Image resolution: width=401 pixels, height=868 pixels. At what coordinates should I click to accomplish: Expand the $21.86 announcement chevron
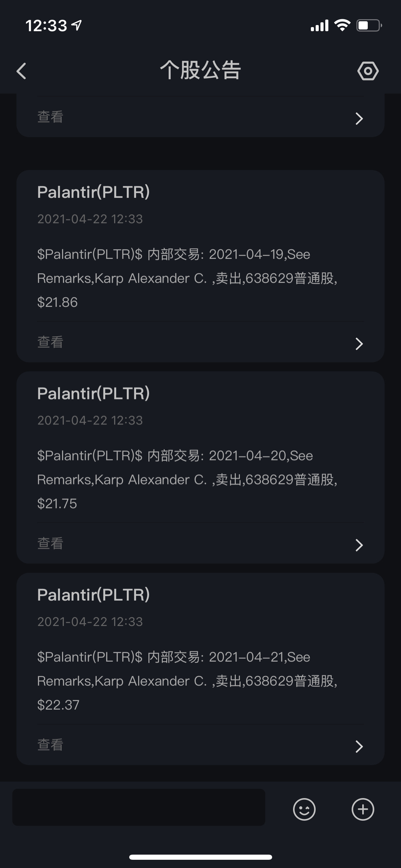[x=359, y=343]
